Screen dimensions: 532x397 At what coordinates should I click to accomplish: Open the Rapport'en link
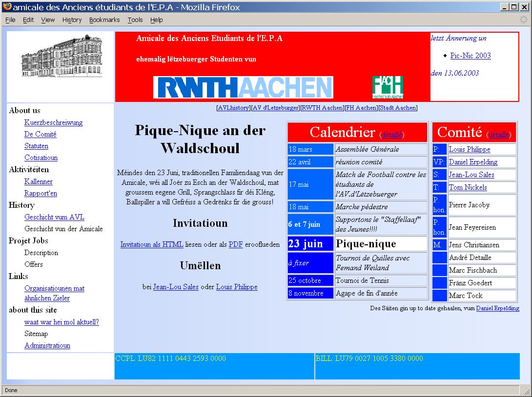[x=41, y=193]
